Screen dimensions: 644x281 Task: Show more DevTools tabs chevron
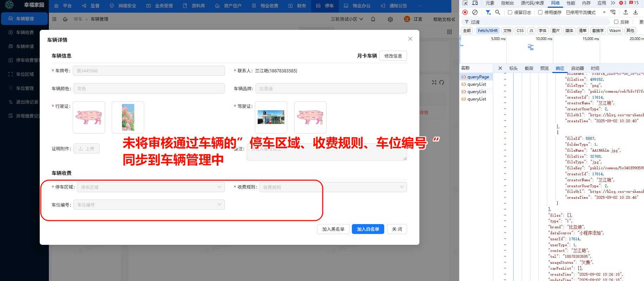pyautogui.click(x=613, y=3)
